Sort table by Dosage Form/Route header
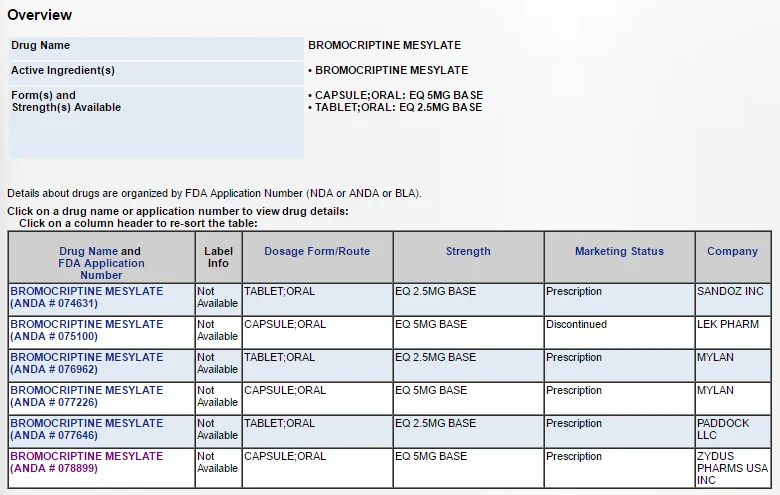 tap(317, 251)
